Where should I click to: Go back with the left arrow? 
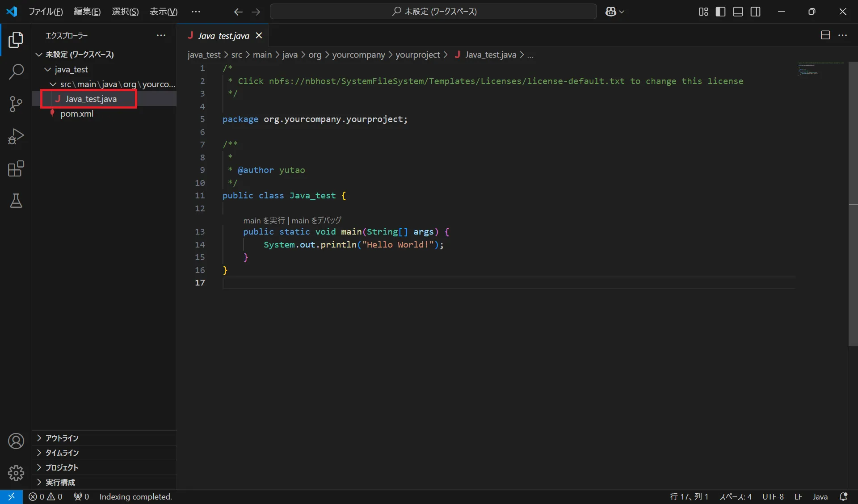[238, 12]
